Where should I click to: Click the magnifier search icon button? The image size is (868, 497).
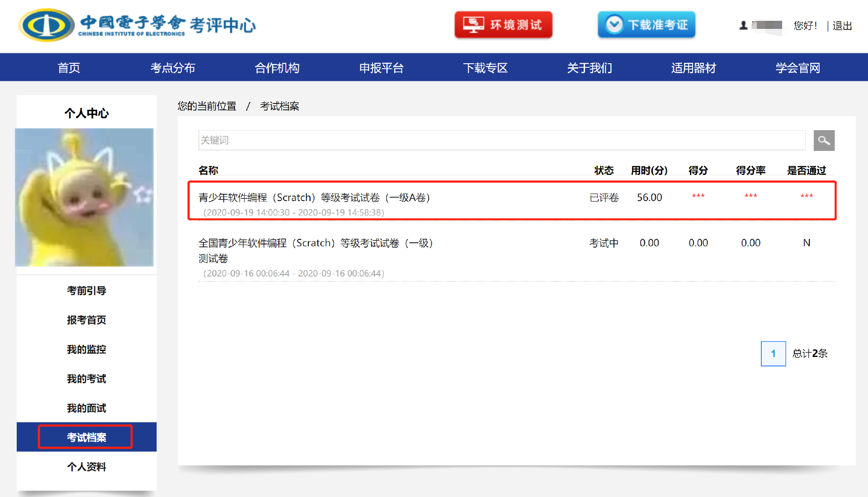coord(824,141)
